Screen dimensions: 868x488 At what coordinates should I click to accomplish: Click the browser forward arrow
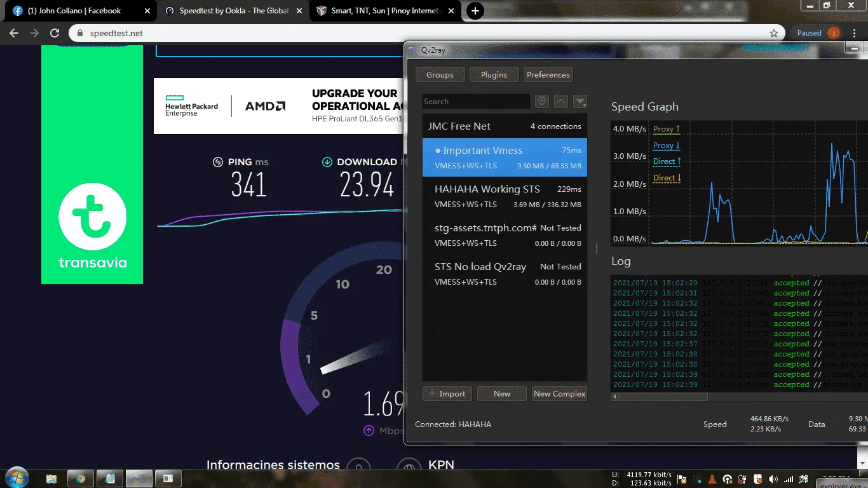(x=34, y=33)
